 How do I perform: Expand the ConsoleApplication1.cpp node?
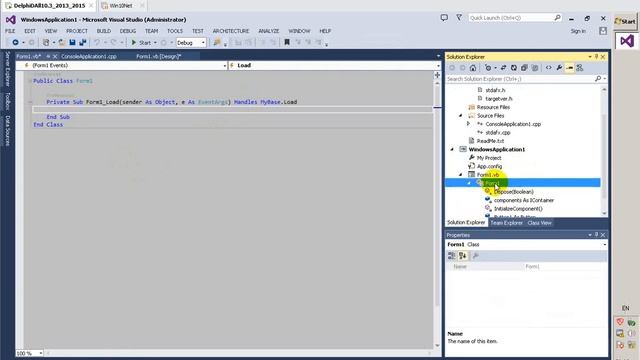tap(469, 124)
